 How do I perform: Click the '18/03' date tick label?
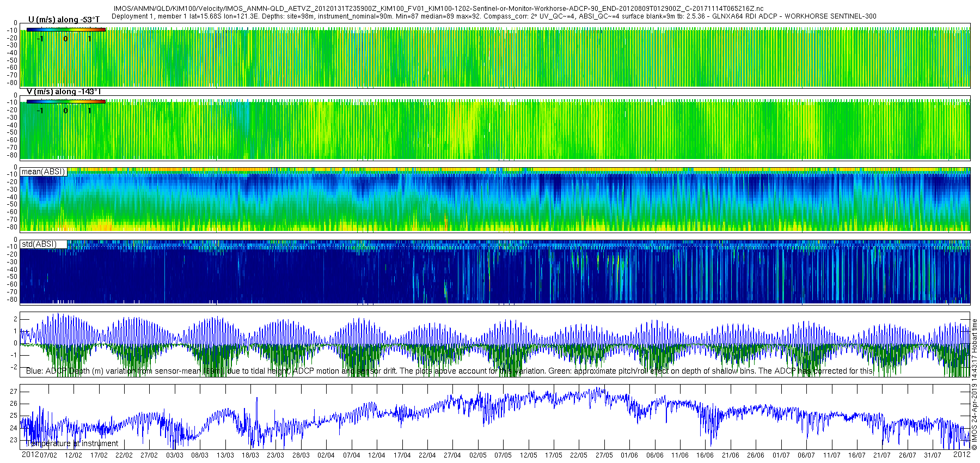[x=250, y=455]
